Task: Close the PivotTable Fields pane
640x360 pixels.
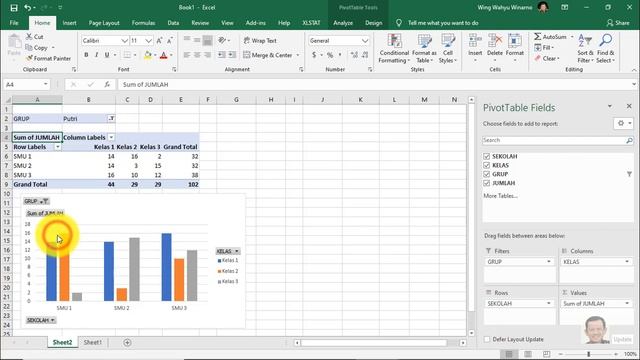Action: coord(629,106)
